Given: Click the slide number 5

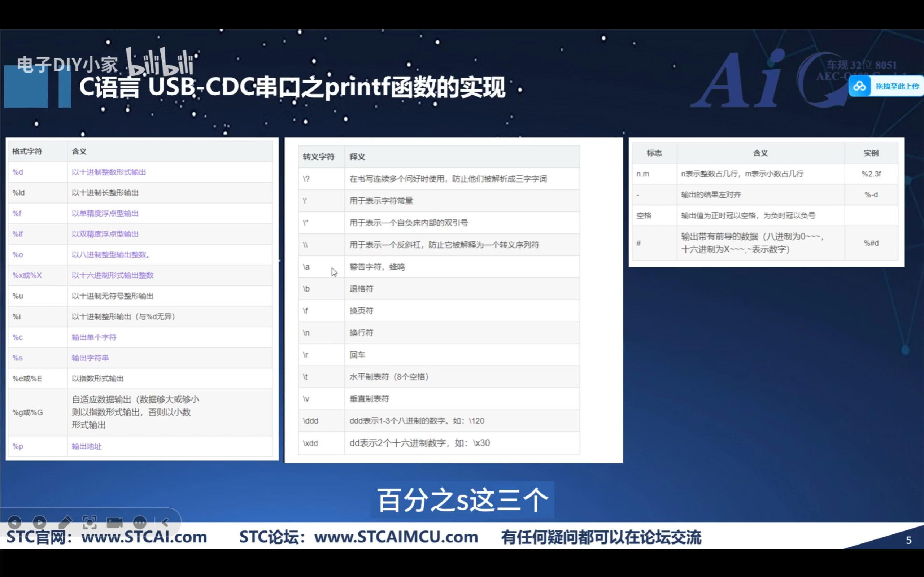Looking at the screenshot, I should click(x=909, y=540).
